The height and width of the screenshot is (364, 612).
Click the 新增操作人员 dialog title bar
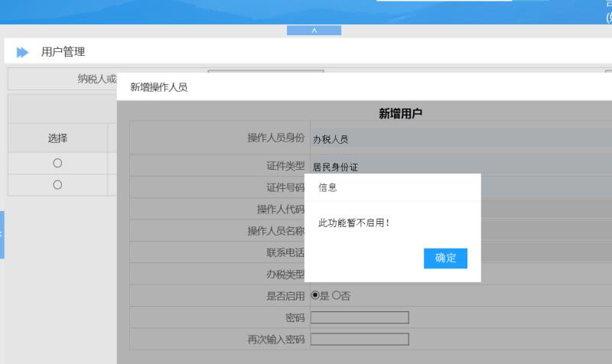click(344, 87)
